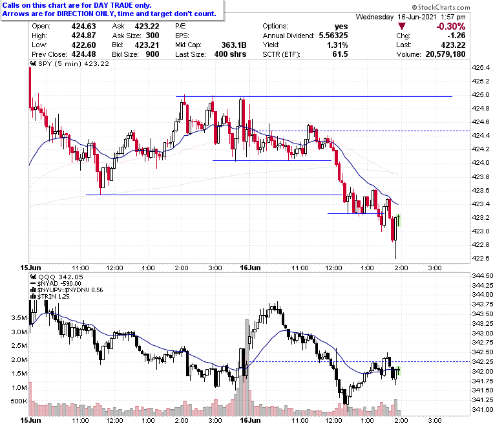Click the SPY (5 min) 423.22 chart label
The width and height of the screenshot is (504, 426).
pyautogui.click(x=74, y=63)
